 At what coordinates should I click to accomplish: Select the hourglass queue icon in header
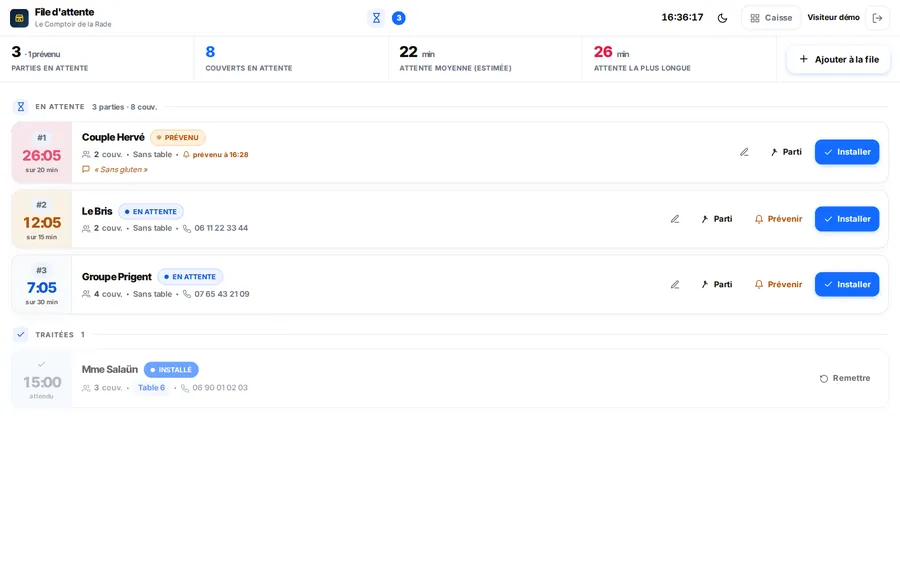(x=376, y=18)
